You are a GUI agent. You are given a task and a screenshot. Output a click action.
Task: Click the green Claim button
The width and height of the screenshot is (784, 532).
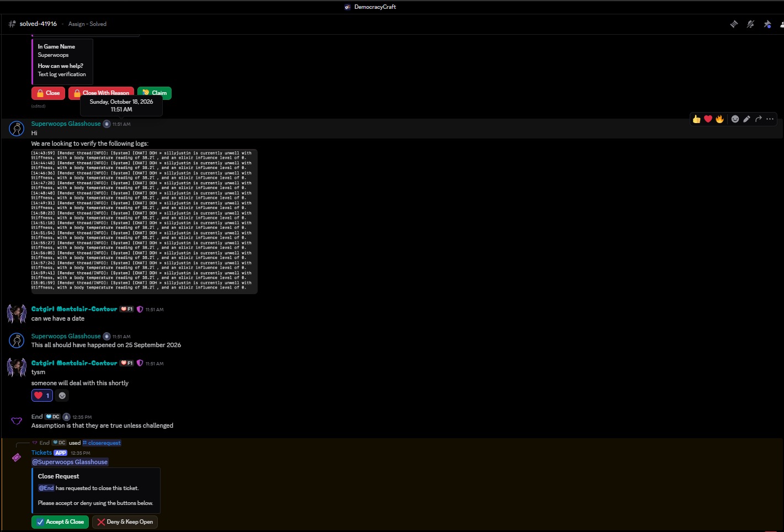[x=154, y=93]
